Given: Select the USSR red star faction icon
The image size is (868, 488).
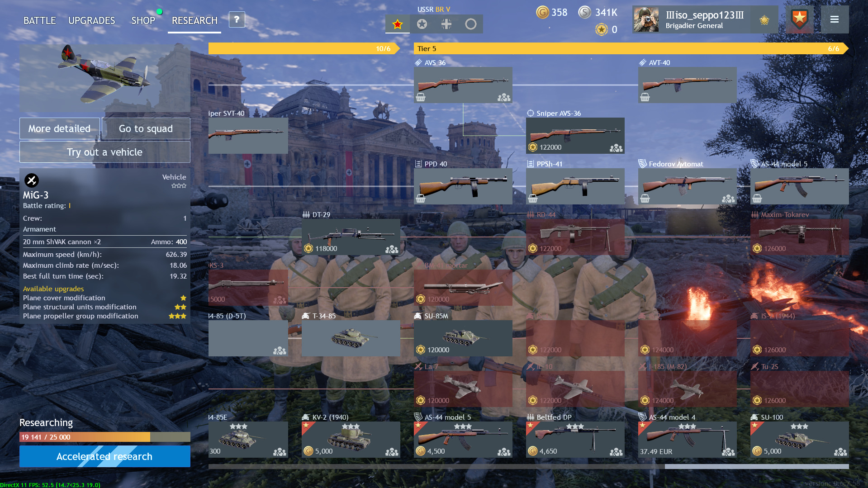Looking at the screenshot, I should click(398, 24).
